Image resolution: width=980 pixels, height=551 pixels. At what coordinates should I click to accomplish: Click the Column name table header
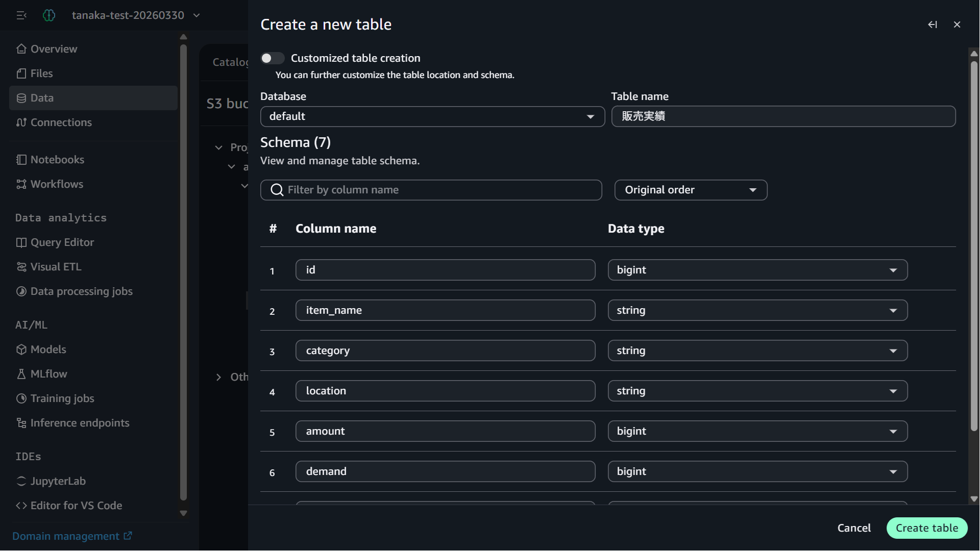pos(336,229)
